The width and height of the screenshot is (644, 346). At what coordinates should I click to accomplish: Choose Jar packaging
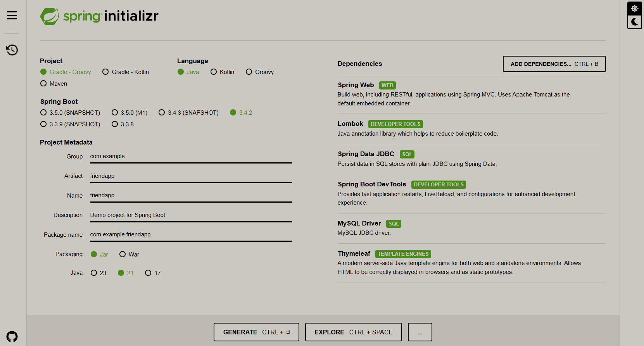99,255
